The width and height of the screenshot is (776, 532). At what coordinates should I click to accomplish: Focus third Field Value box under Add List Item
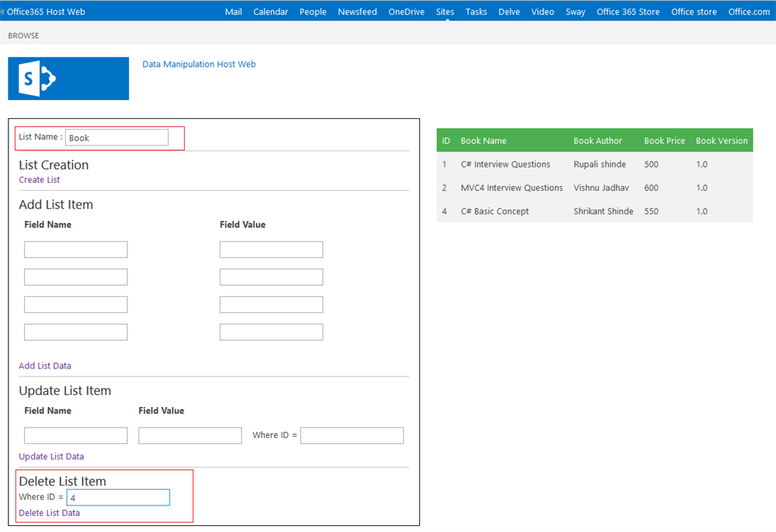click(x=271, y=305)
